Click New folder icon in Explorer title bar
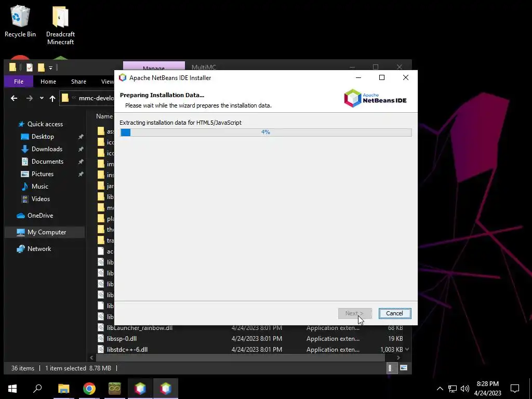The height and width of the screenshot is (399, 532). coord(41,68)
